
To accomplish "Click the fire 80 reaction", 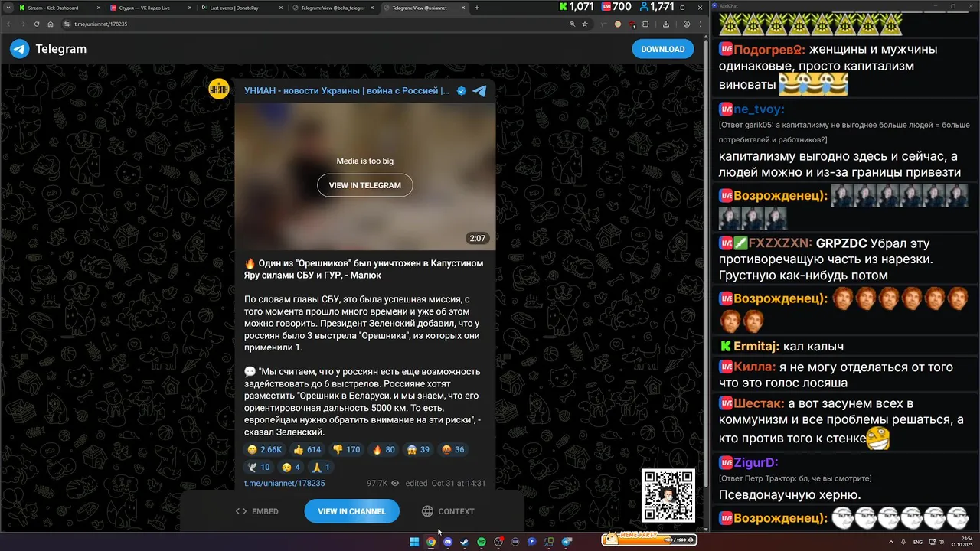I will pos(384,449).
